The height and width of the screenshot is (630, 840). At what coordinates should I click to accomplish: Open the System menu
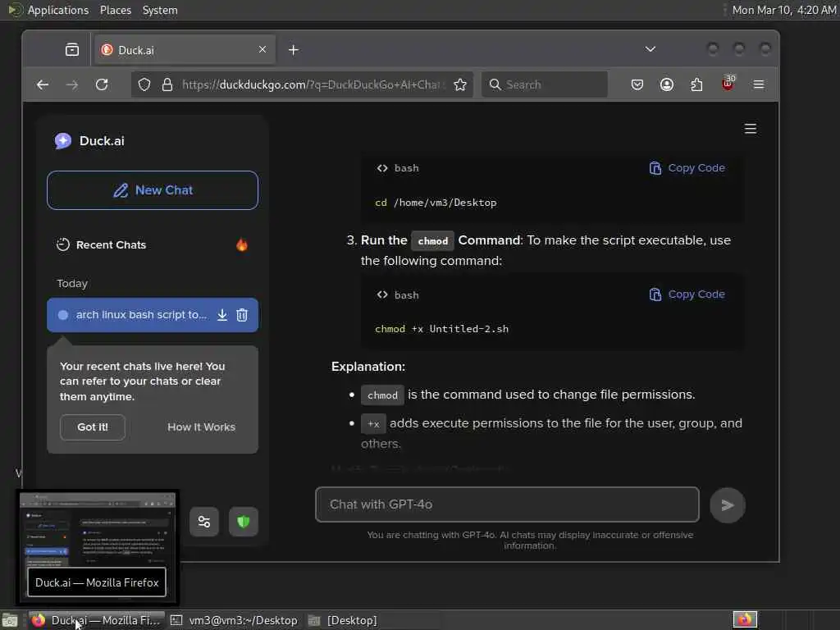(160, 10)
